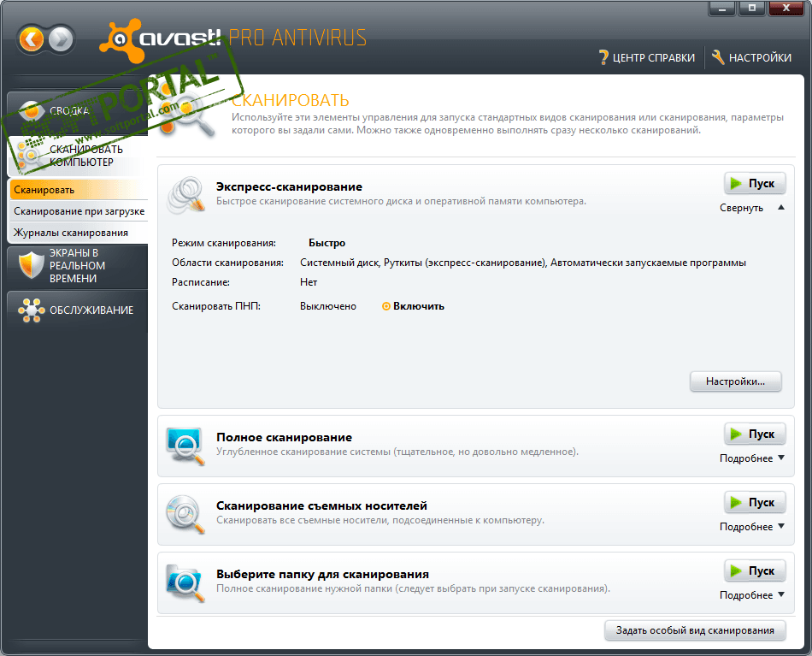The height and width of the screenshot is (656, 812).
Task: Collapse express scan details via Свернуть
Action: click(752, 207)
